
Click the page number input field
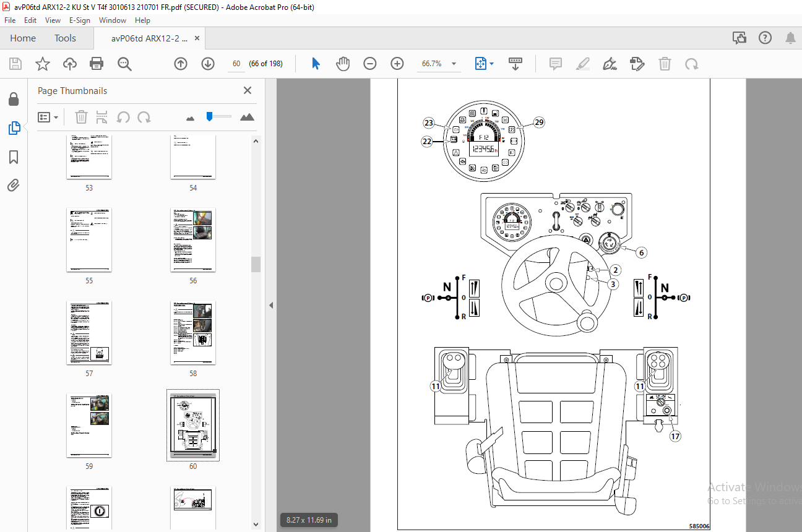tap(236, 64)
